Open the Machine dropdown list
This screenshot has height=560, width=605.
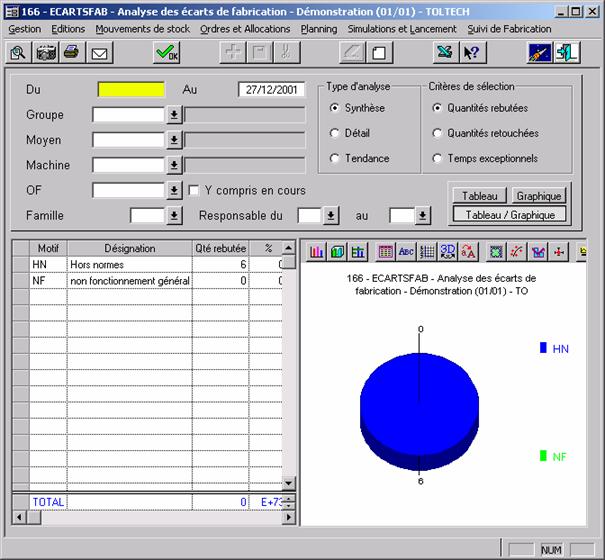click(174, 165)
